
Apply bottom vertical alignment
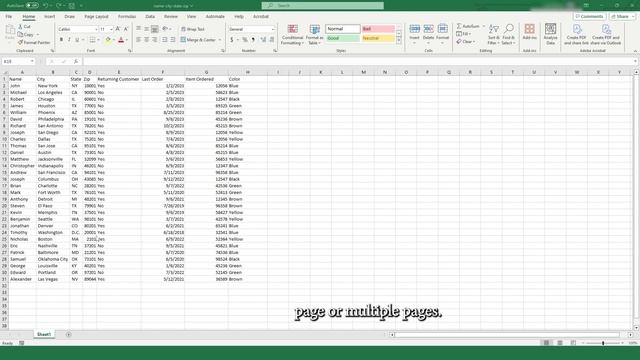(155, 29)
